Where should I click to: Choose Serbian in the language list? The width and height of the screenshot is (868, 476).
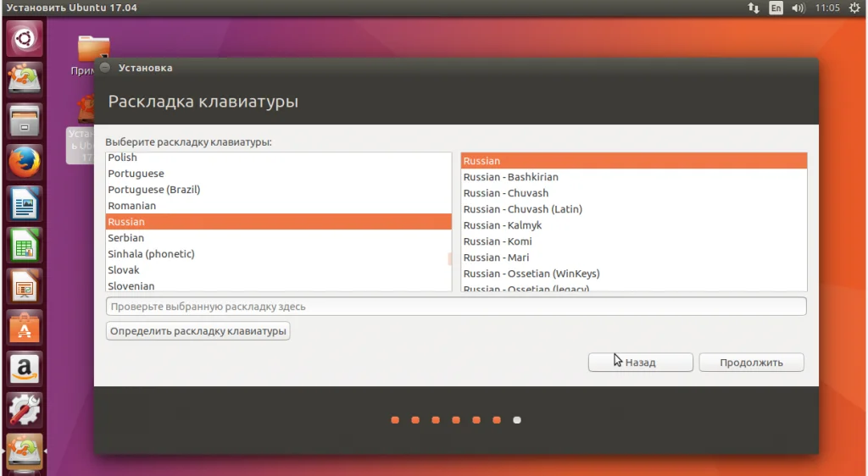pyautogui.click(x=278, y=238)
